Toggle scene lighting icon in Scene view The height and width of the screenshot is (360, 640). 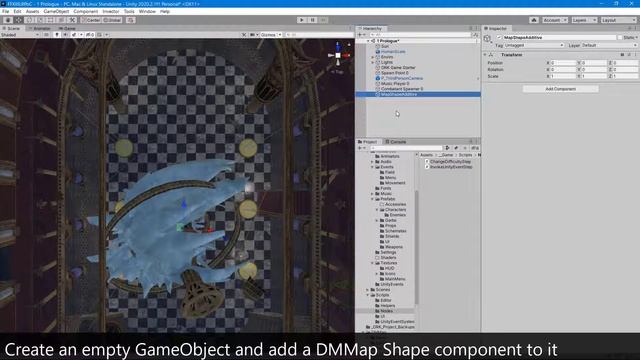pos(57,35)
